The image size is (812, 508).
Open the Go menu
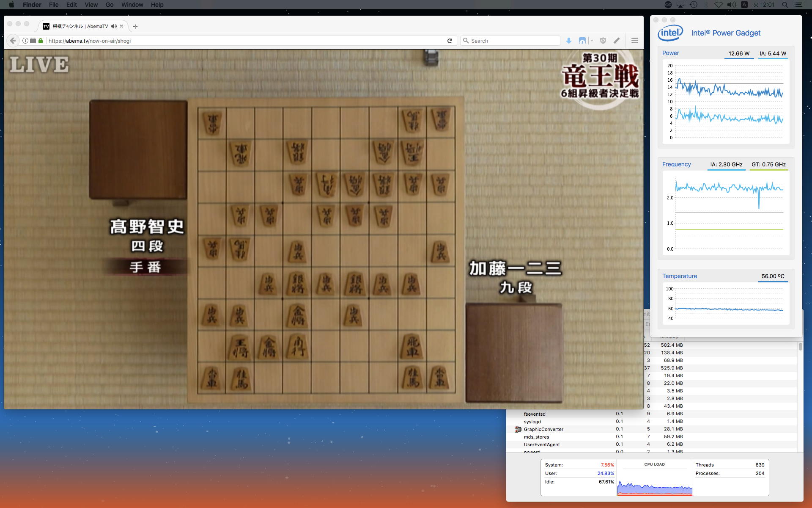pyautogui.click(x=110, y=5)
